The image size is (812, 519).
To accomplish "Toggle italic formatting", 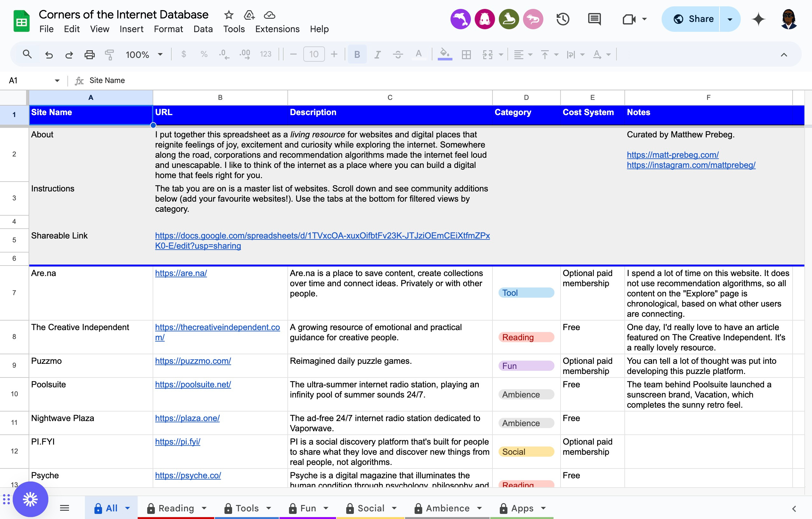I will [377, 54].
